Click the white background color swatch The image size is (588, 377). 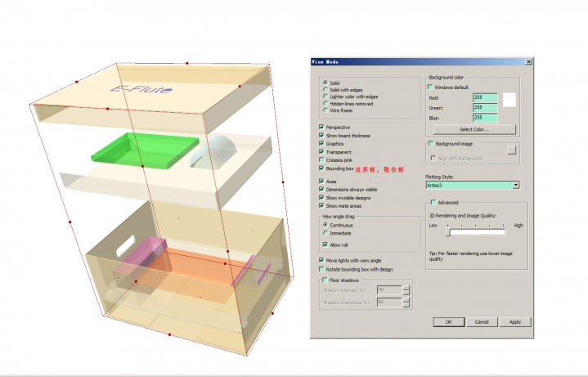pyautogui.click(x=509, y=99)
